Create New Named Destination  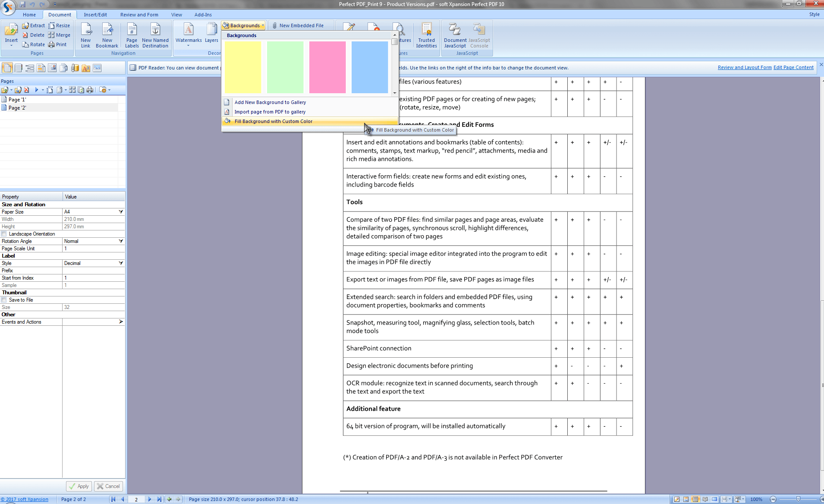pos(155,35)
